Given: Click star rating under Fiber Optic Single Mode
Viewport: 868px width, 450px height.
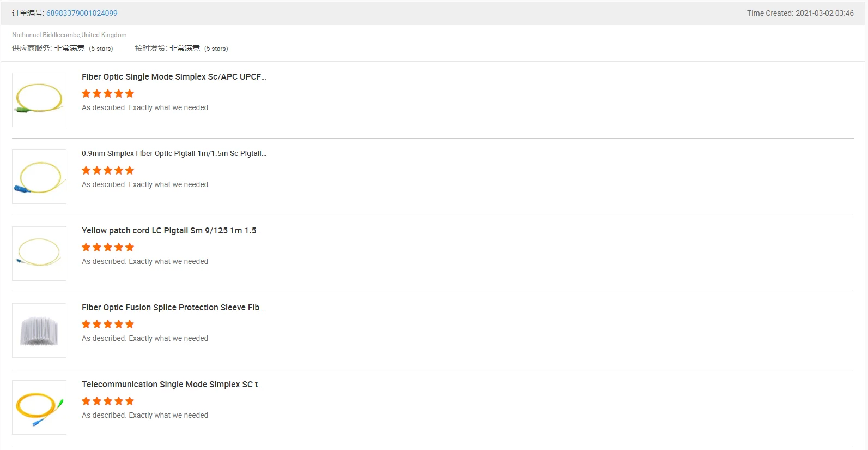Looking at the screenshot, I should (x=108, y=93).
